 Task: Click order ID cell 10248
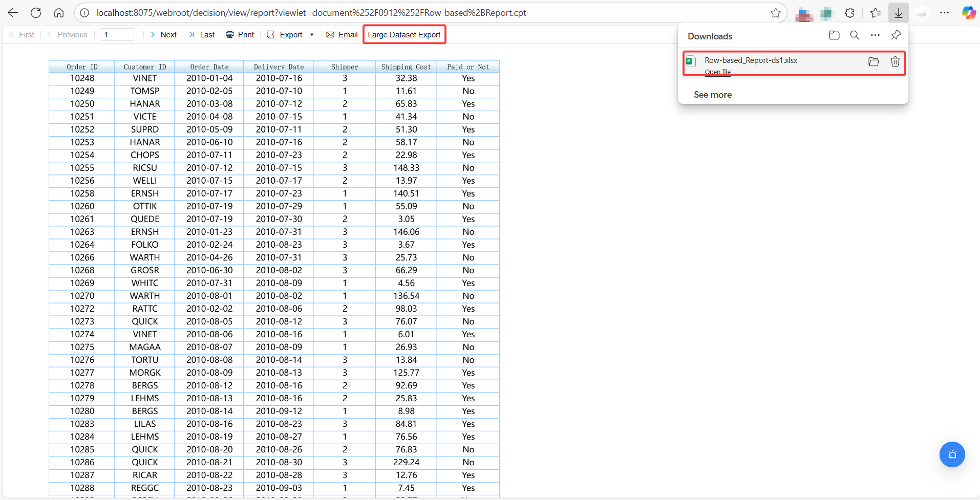pyautogui.click(x=82, y=78)
